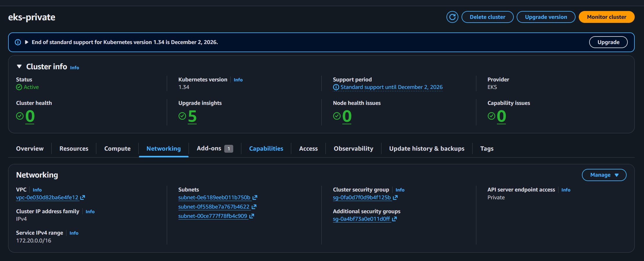Click the info icon in the support banner
The width and height of the screenshot is (644, 261).
(x=18, y=42)
